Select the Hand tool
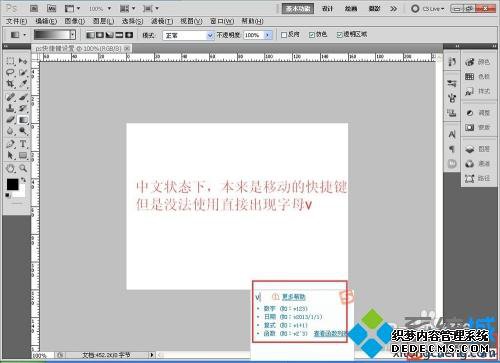This screenshot has height=363, width=500. pyautogui.click(x=10, y=168)
